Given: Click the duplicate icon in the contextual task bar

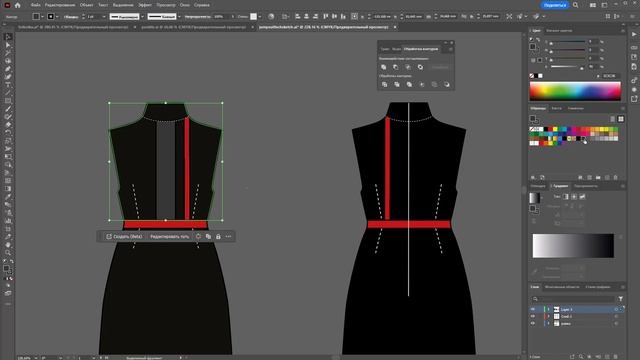Looking at the screenshot, I should pos(208,236).
